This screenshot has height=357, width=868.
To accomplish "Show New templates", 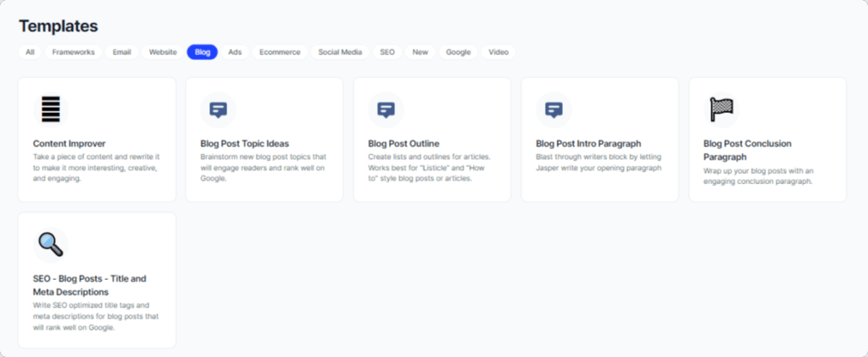I will pyautogui.click(x=420, y=52).
